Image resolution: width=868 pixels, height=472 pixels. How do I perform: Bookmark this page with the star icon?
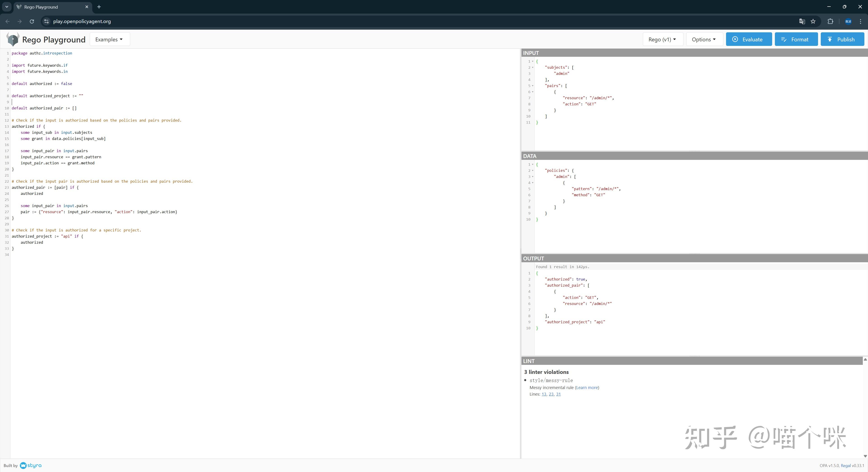tap(813, 21)
